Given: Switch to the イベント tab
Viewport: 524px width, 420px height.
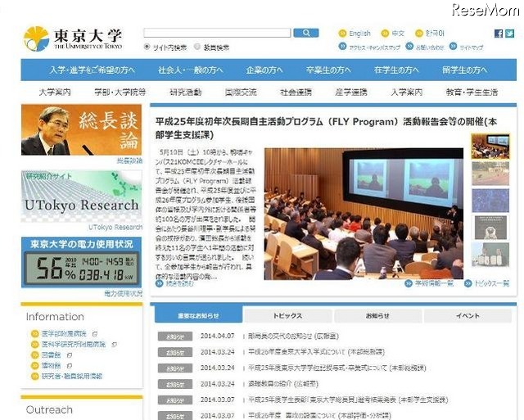Looking at the screenshot, I should point(468,316).
